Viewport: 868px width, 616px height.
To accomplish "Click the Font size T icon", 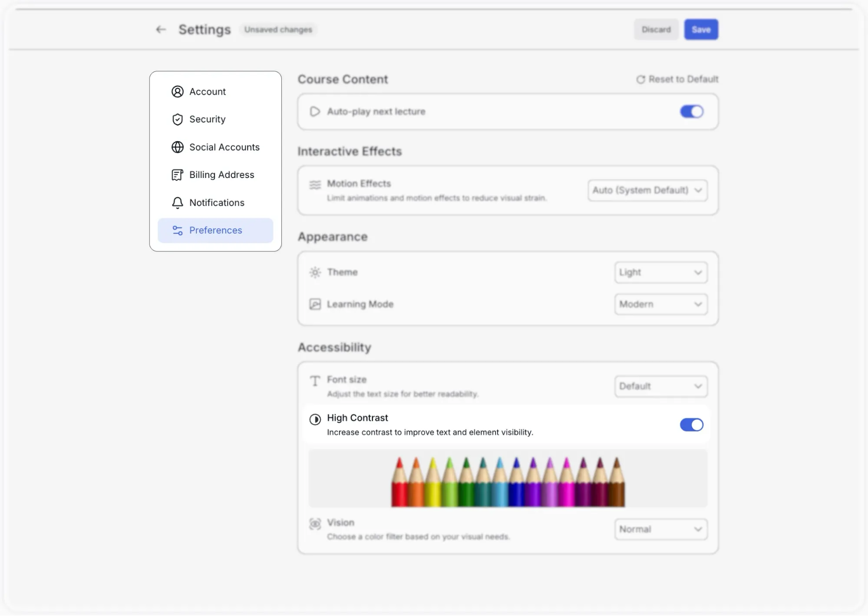I will [315, 381].
